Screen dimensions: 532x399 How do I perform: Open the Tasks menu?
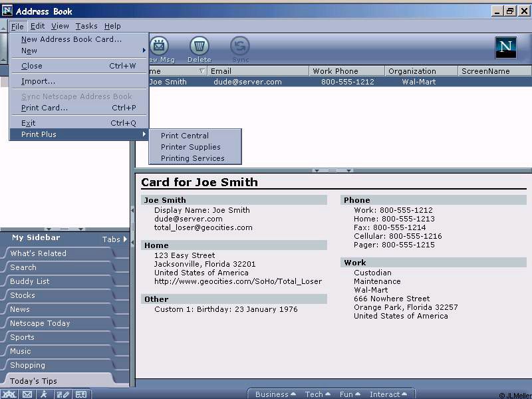86,26
